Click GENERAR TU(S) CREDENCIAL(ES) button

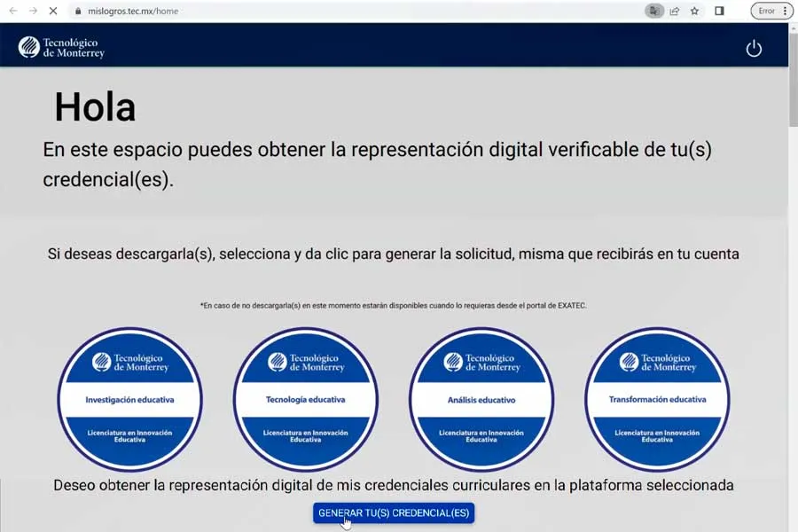393,512
